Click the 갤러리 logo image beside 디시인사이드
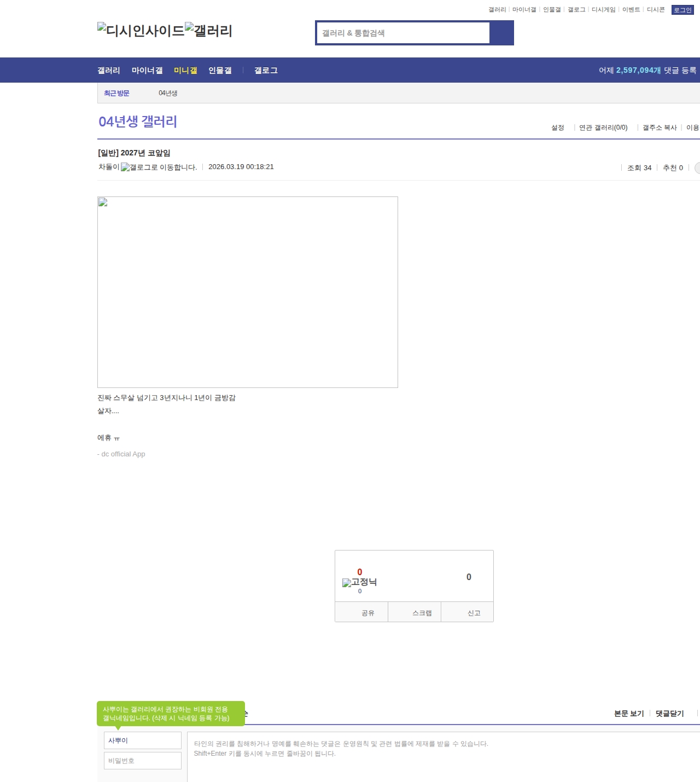Screen dimensions: 700x782 (208, 31)
